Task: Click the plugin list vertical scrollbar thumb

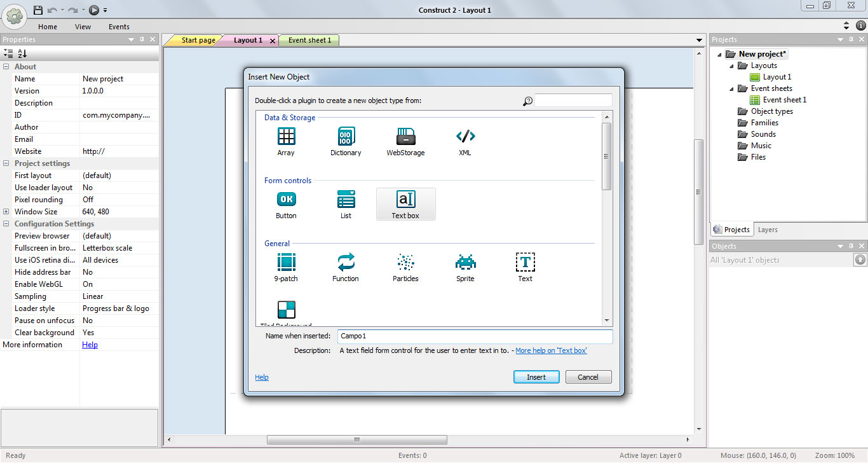Action: pyautogui.click(x=606, y=156)
